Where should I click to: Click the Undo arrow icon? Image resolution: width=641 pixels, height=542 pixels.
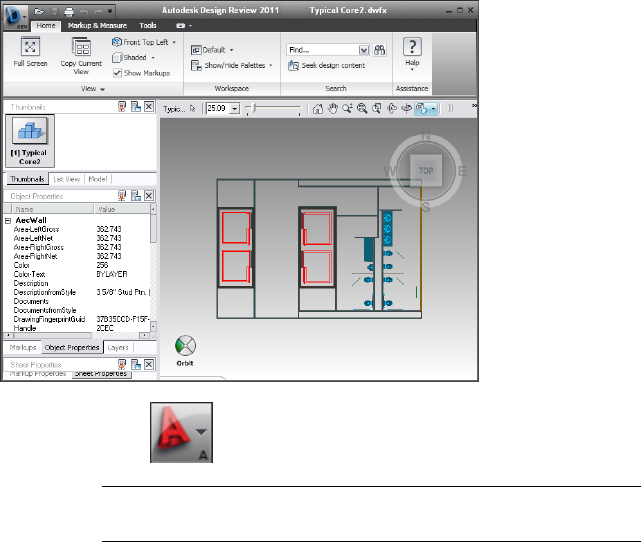tap(84, 11)
